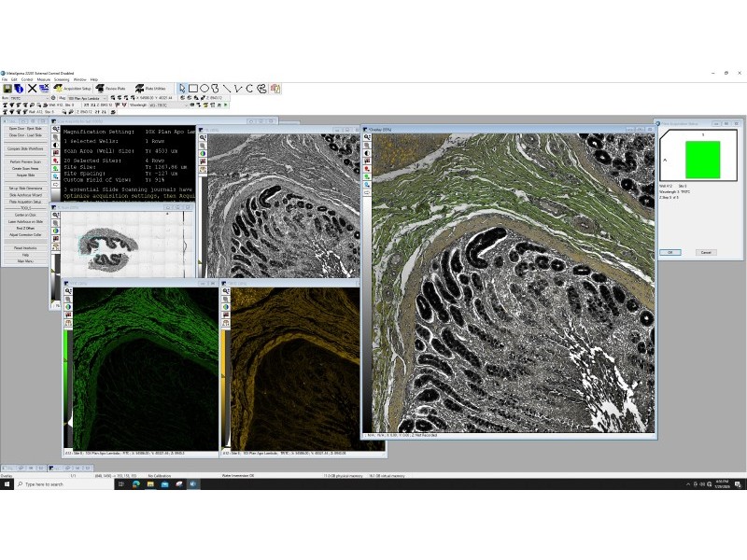747x560 pixels.
Task: Click the Center on Click tool button
Action: click(x=26, y=216)
